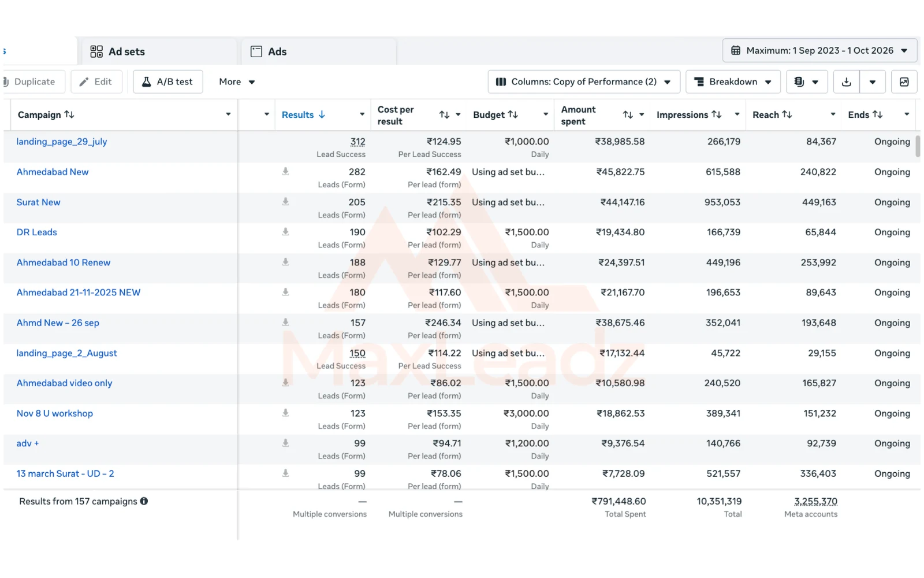
Task: Click the Edit pencil button
Action: [x=96, y=81]
